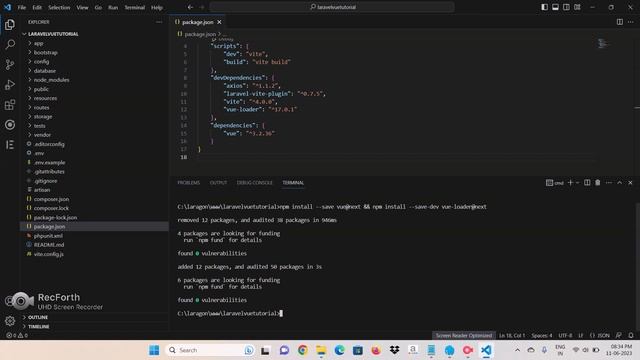
Task: Click the LF end-of-line status item
Action: [x=581, y=335]
